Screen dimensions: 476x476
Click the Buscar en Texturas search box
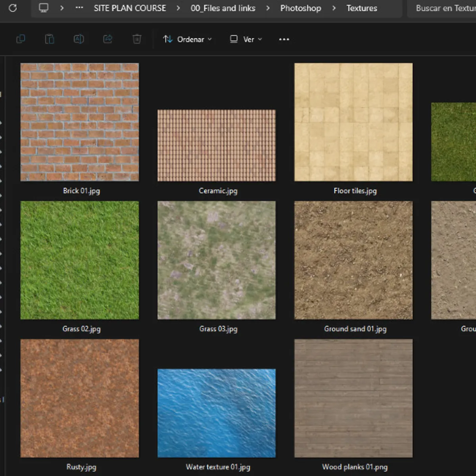[444, 8]
